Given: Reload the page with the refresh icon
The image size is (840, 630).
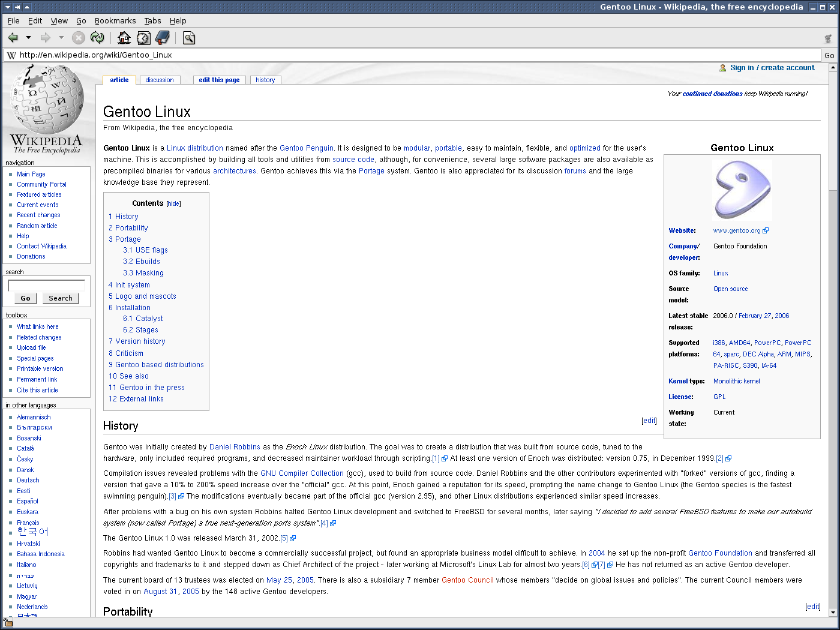Looking at the screenshot, I should pos(97,38).
